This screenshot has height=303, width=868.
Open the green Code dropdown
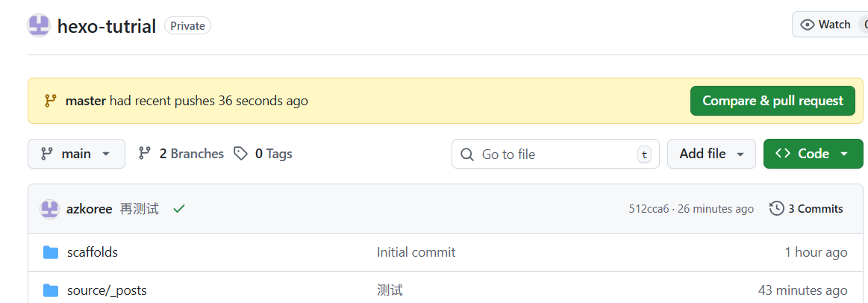click(x=813, y=154)
